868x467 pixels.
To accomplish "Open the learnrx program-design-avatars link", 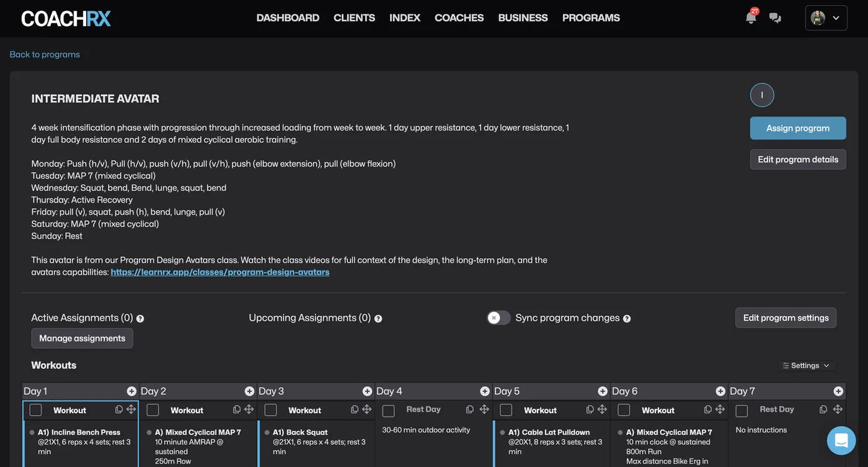I will pos(220,272).
